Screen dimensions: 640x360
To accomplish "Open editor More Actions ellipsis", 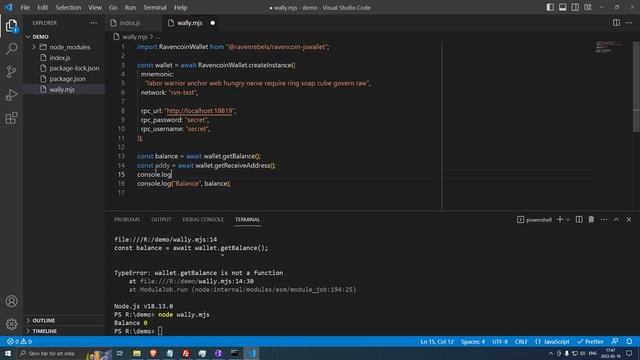I will pos(629,23).
